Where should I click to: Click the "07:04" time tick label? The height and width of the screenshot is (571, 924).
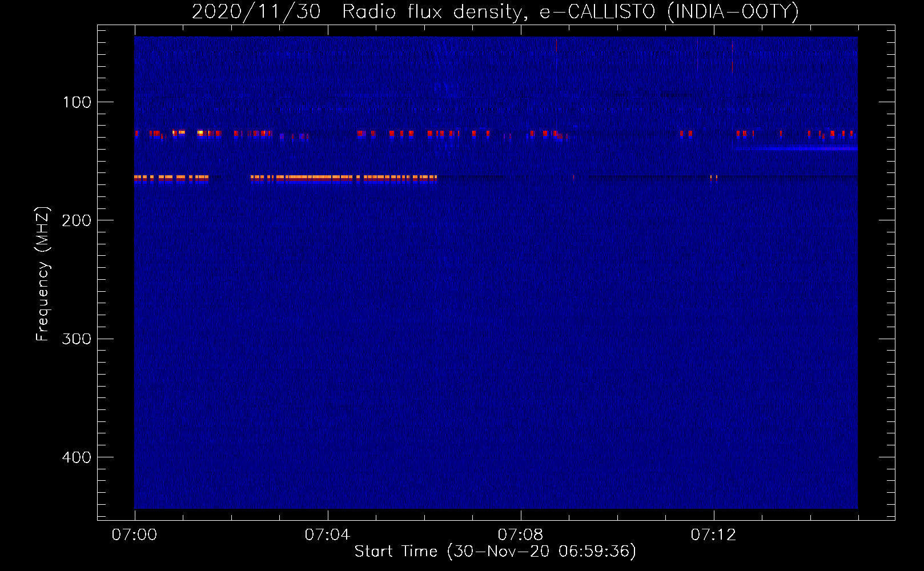click(x=327, y=534)
